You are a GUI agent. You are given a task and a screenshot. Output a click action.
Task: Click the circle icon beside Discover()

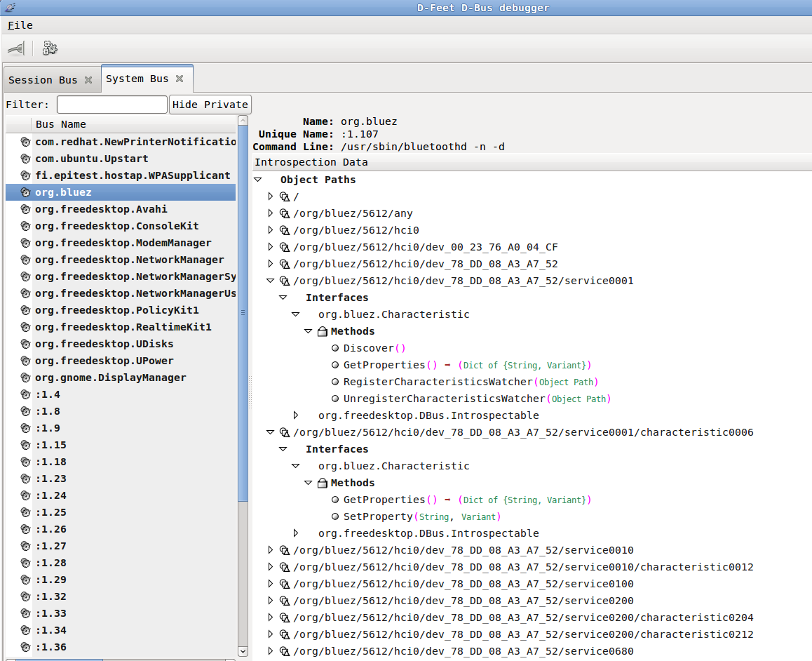point(335,348)
